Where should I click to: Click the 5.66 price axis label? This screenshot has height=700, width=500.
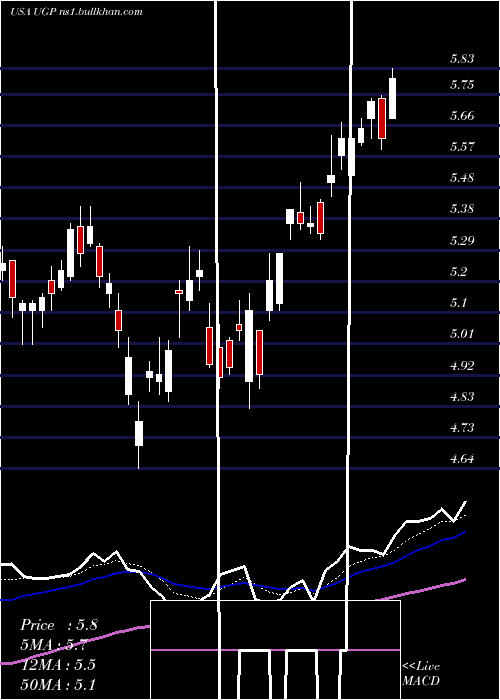click(x=462, y=116)
